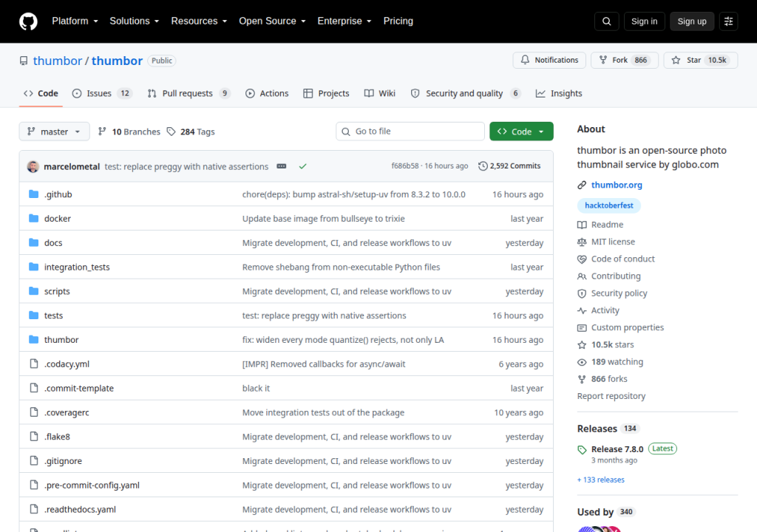
Task: Expand the Open Source dropdown
Action: pyautogui.click(x=272, y=21)
